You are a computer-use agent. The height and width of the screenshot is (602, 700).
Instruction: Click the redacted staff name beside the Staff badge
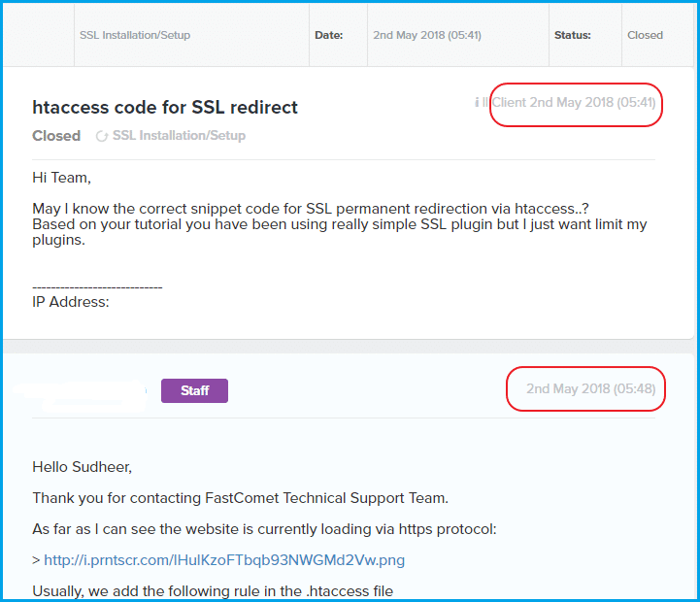pos(83,390)
